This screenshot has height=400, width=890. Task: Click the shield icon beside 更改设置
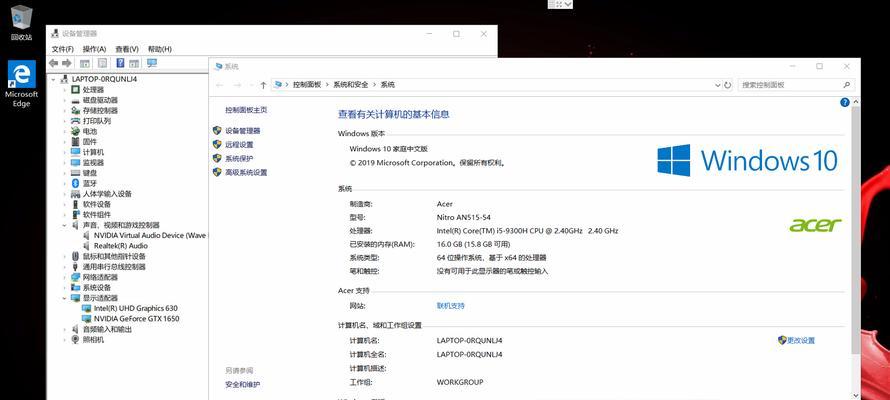click(782, 340)
